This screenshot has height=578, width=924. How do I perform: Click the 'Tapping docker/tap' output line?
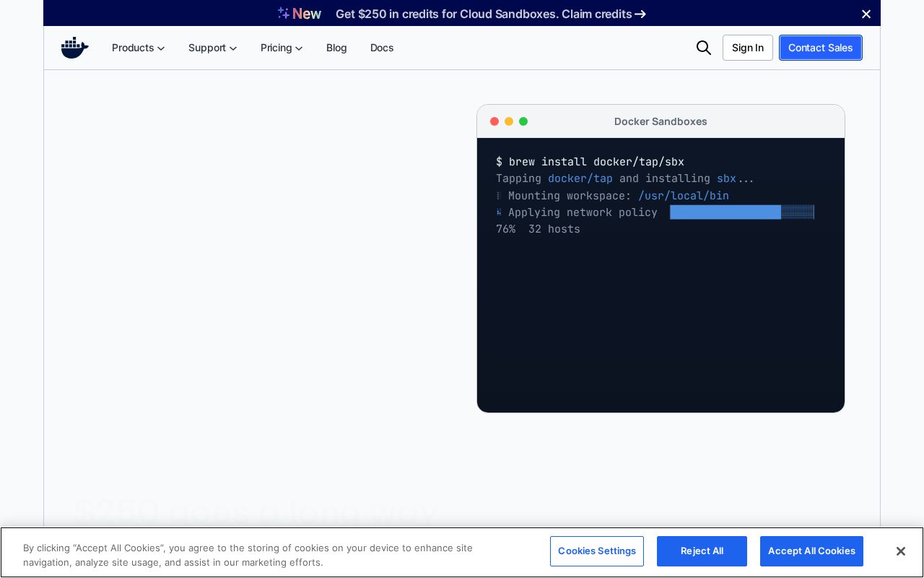[x=625, y=178]
